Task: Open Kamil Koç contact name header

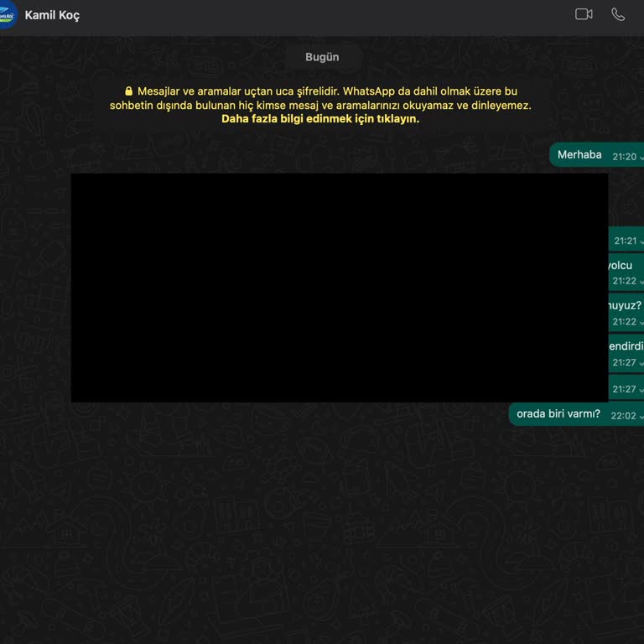Action: pos(52,15)
